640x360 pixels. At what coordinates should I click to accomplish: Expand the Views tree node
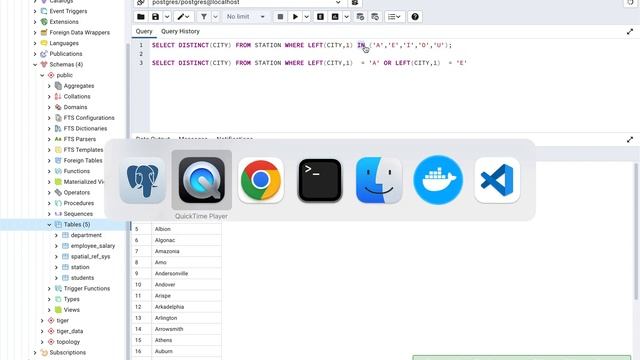click(49, 310)
